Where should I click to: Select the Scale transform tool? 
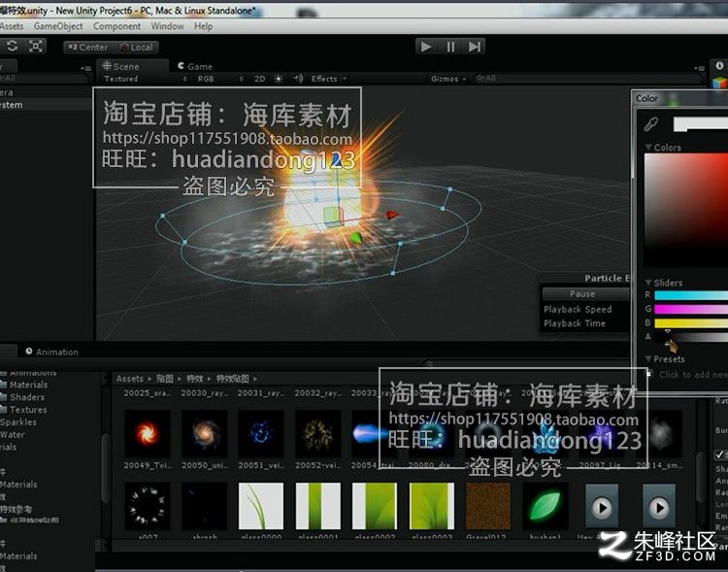tap(36, 46)
